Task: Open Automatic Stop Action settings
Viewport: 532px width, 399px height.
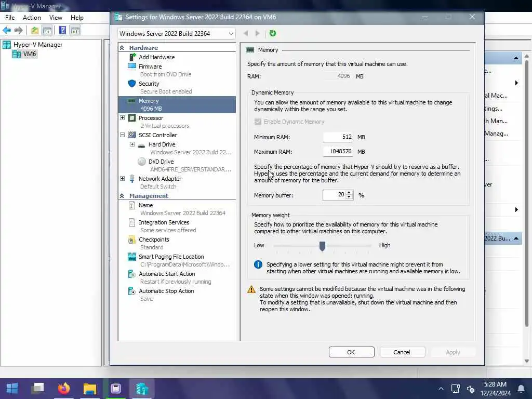Action: click(x=166, y=291)
